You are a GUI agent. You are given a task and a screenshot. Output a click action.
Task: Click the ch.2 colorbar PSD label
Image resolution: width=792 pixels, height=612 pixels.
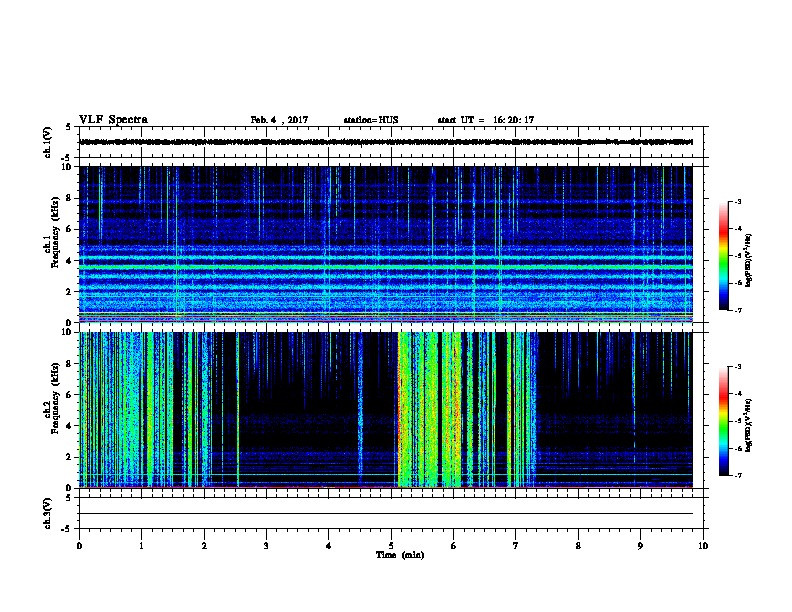point(749,425)
